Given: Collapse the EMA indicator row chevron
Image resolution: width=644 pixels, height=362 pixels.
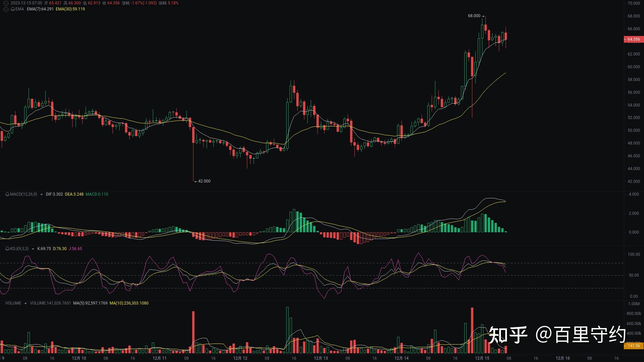Looking at the screenshot, I should tap(6, 9).
